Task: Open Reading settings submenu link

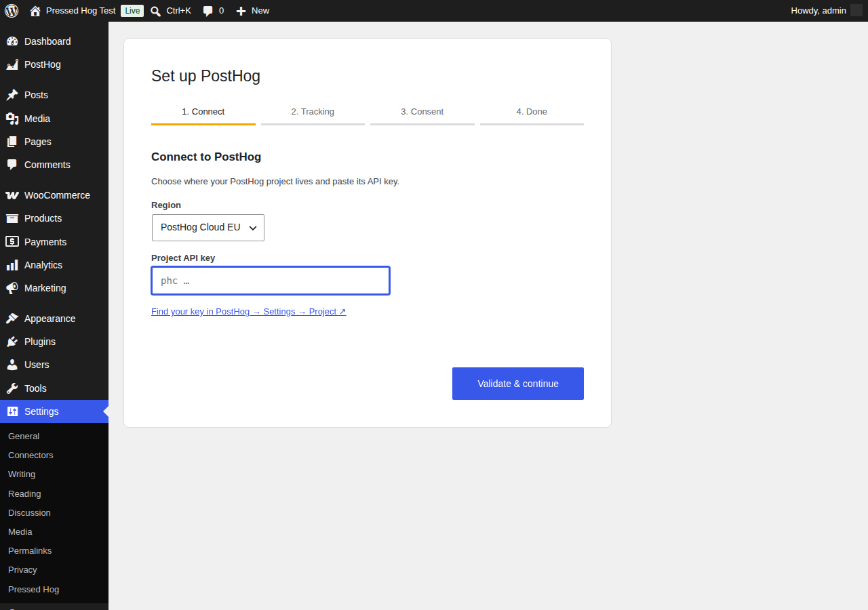Action: click(24, 494)
